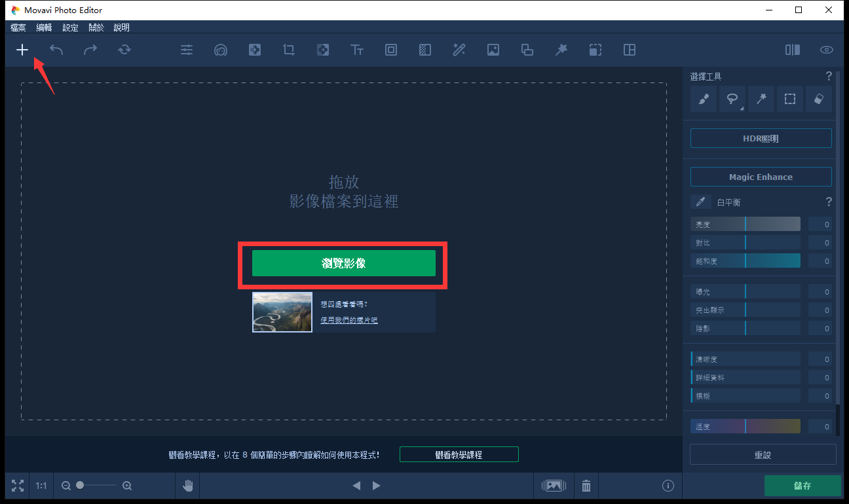Click the 飽和度 saturation slider
849x504 pixels.
click(x=745, y=261)
